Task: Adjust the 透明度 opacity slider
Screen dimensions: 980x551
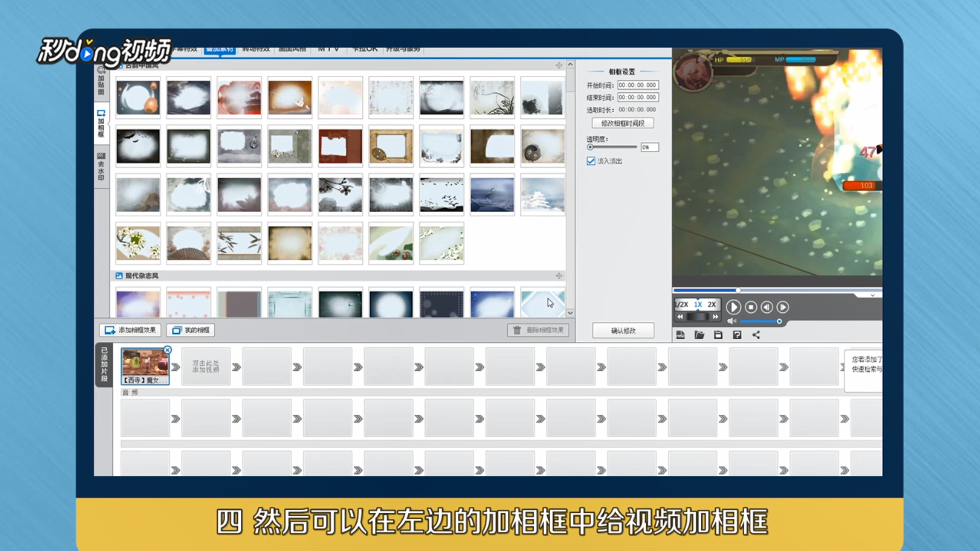Action: tap(612, 147)
